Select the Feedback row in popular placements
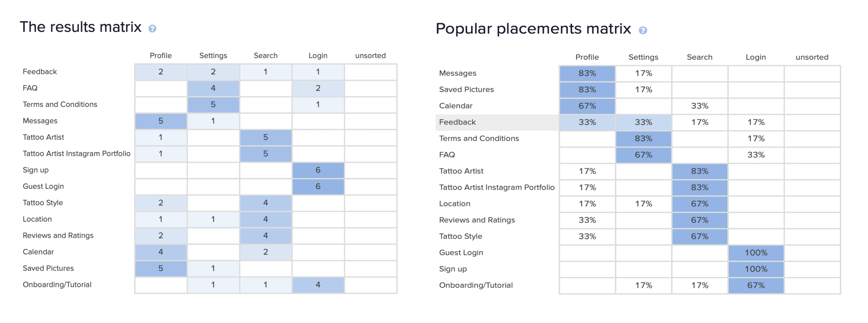Screen dimensions: 868x323 [638, 122]
